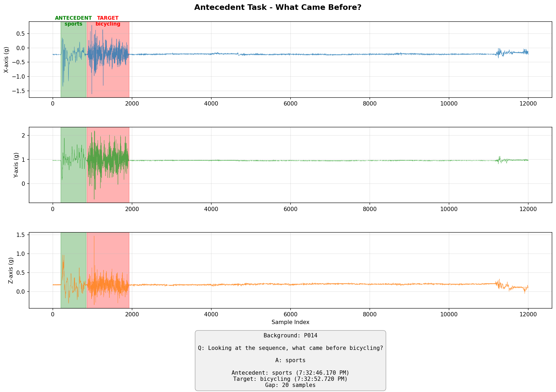The image size is (556, 392).
Task: Click the 12000 tick label under Z plot
Action: (x=528, y=314)
